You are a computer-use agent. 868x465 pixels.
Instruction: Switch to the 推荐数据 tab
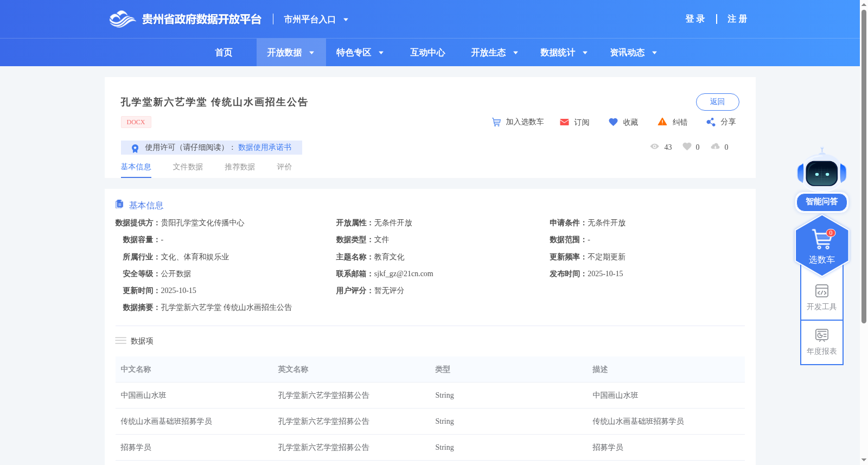coord(240,167)
